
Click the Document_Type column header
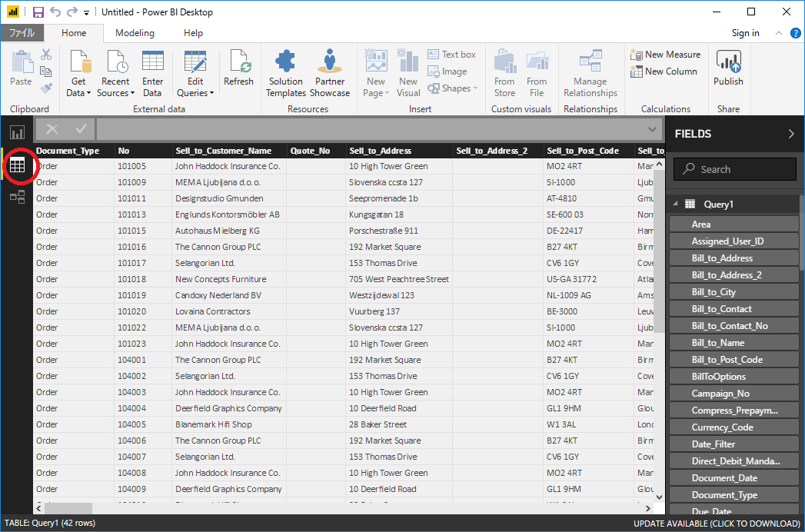[x=73, y=151]
